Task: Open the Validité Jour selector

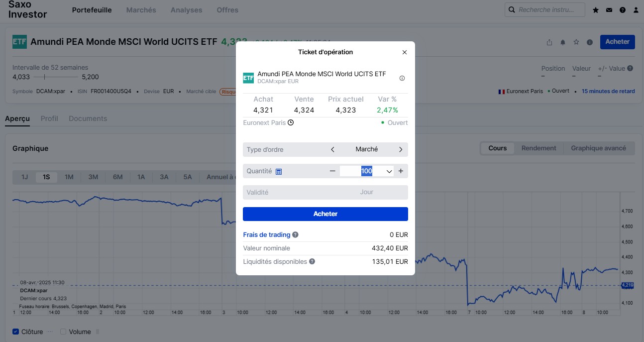Action: click(325, 192)
